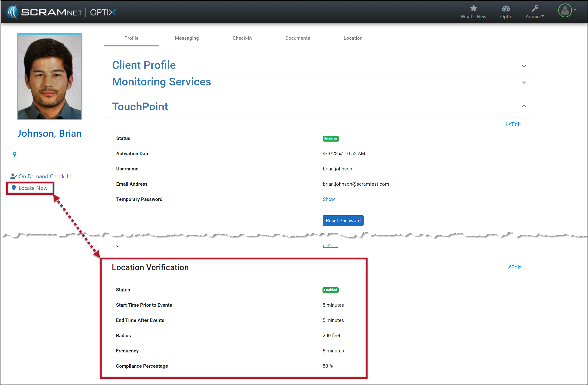Edit the Location Verification settings

513,267
